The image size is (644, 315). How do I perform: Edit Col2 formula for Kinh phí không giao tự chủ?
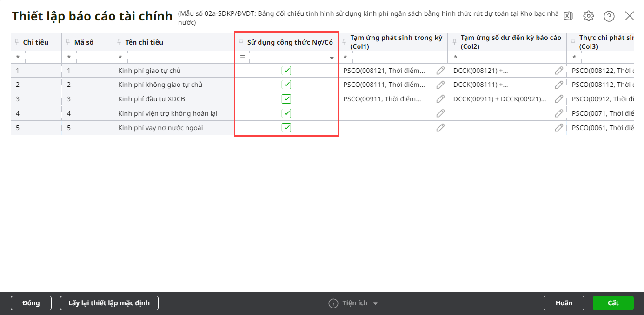pyautogui.click(x=559, y=85)
